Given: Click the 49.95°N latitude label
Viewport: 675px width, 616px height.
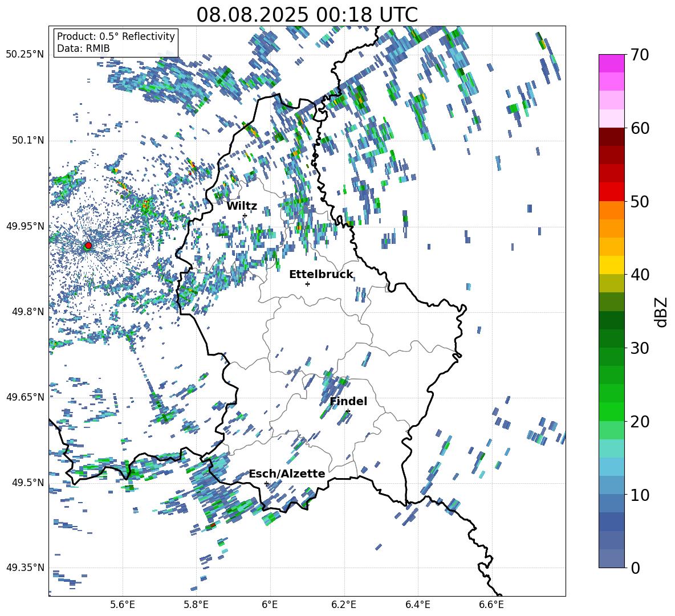Looking at the screenshot, I should [25, 226].
